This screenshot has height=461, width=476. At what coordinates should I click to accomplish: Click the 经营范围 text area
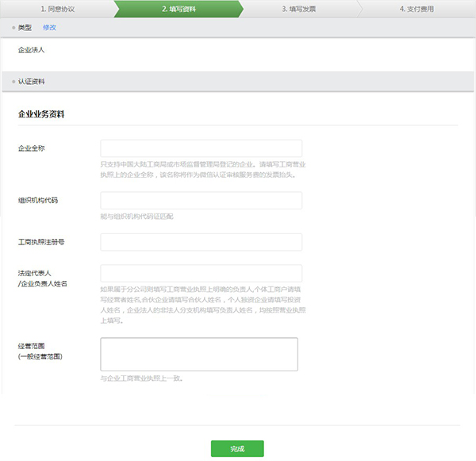[x=198, y=354]
